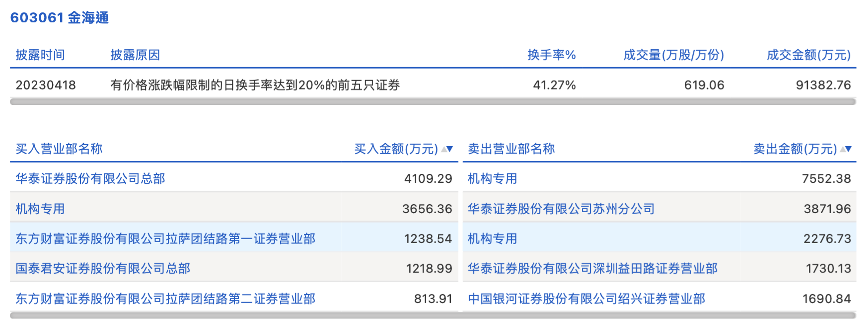Image resolution: width=868 pixels, height=324 pixels.
Task: Open 东方财富证券拉萨团结路第二证券营业部 link
Action: (x=165, y=299)
